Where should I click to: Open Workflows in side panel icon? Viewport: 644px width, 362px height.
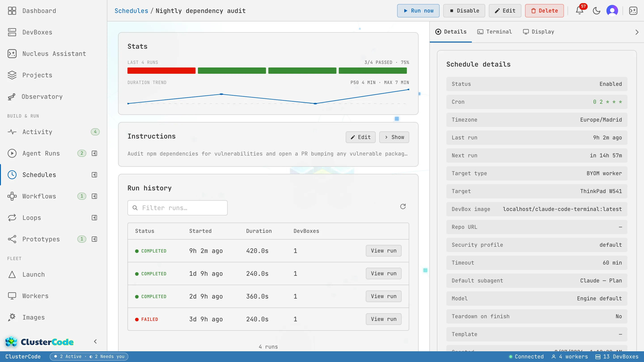(x=94, y=196)
